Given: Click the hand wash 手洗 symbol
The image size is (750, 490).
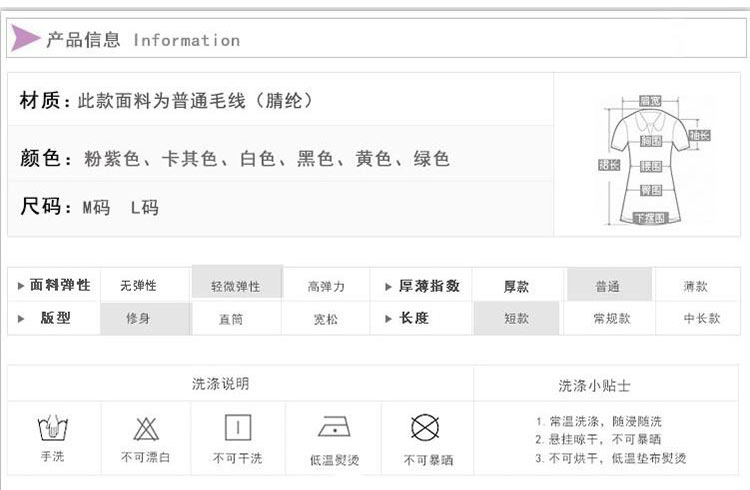Looking at the screenshot, I should tap(53, 428).
